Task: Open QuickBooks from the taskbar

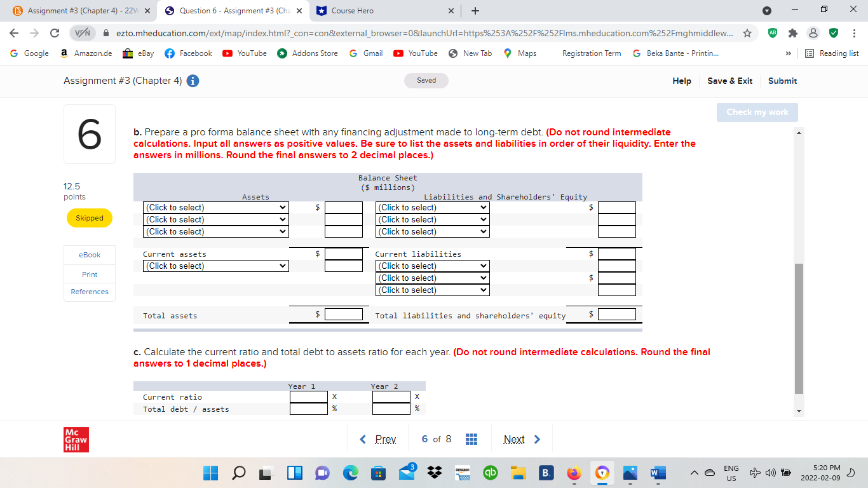Action: (490, 473)
